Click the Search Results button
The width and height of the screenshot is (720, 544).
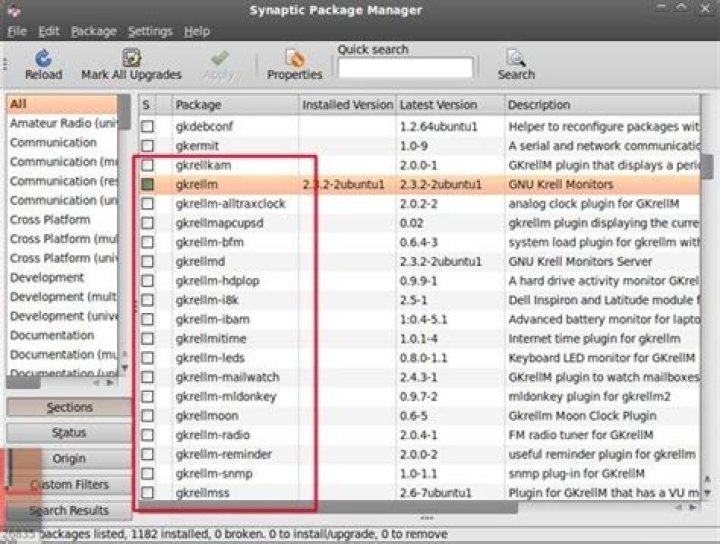click(69, 510)
